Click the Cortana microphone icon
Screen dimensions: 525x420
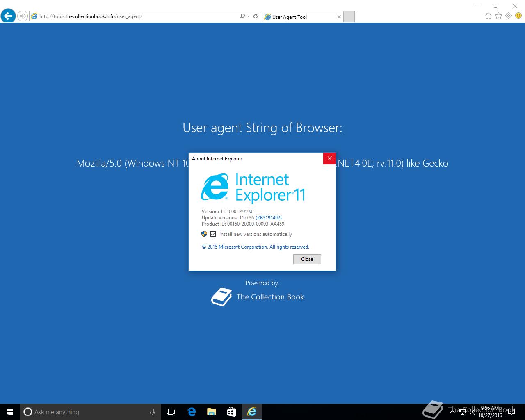(x=152, y=412)
